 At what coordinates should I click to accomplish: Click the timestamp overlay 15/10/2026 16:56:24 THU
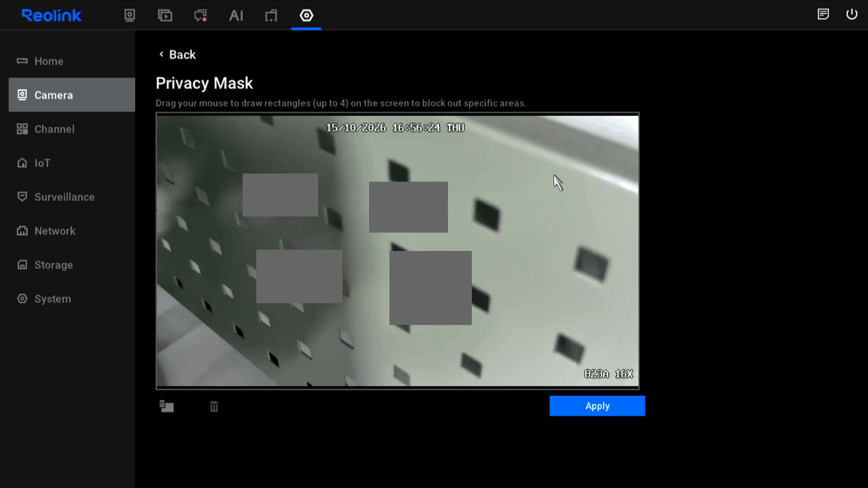(x=395, y=128)
